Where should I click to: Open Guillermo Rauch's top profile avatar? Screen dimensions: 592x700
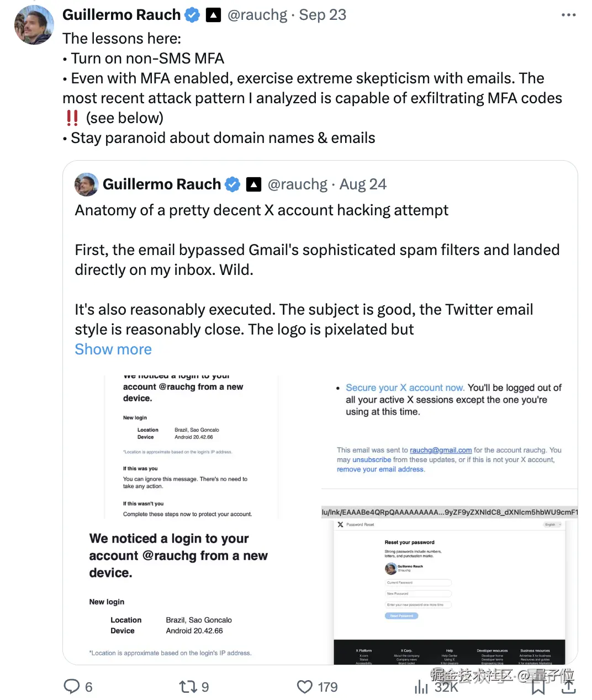click(34, 25)
